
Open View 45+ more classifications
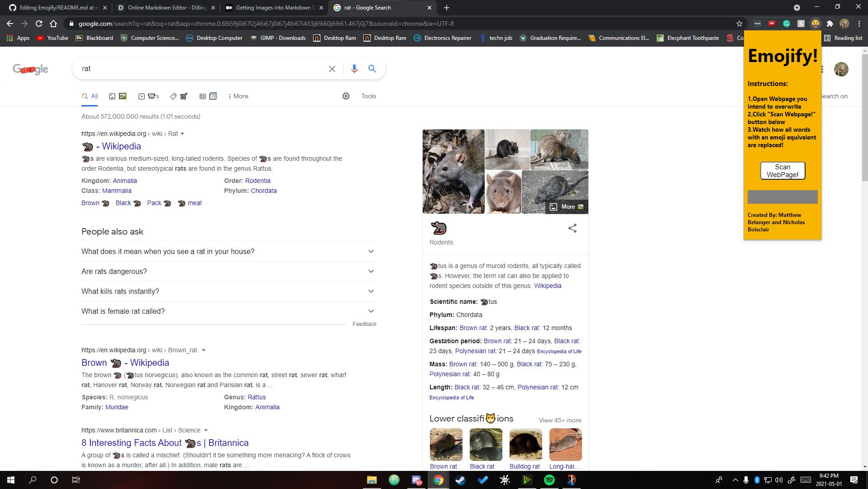coord(560,420)
